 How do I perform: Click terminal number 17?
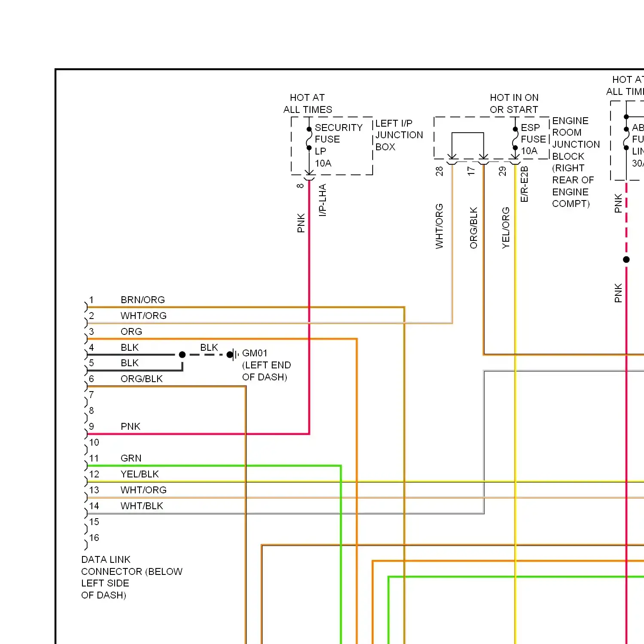[x=471, y=171]
